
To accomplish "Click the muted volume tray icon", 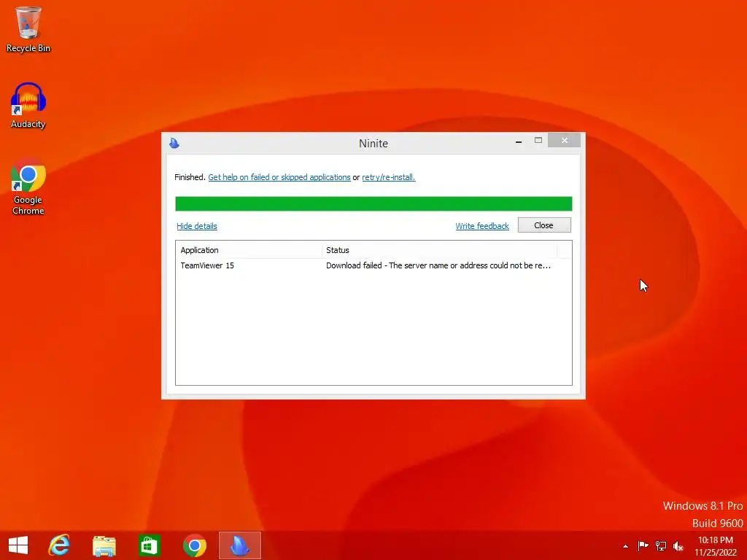I will 678,545.
